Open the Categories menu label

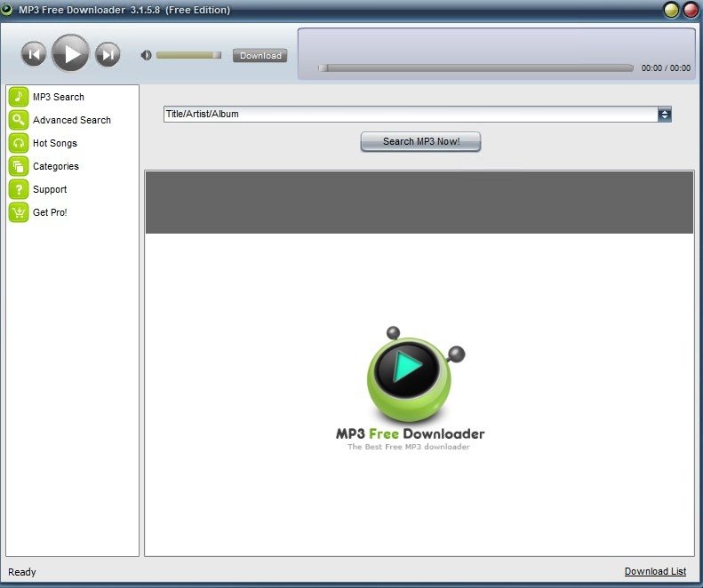[56, 166]
